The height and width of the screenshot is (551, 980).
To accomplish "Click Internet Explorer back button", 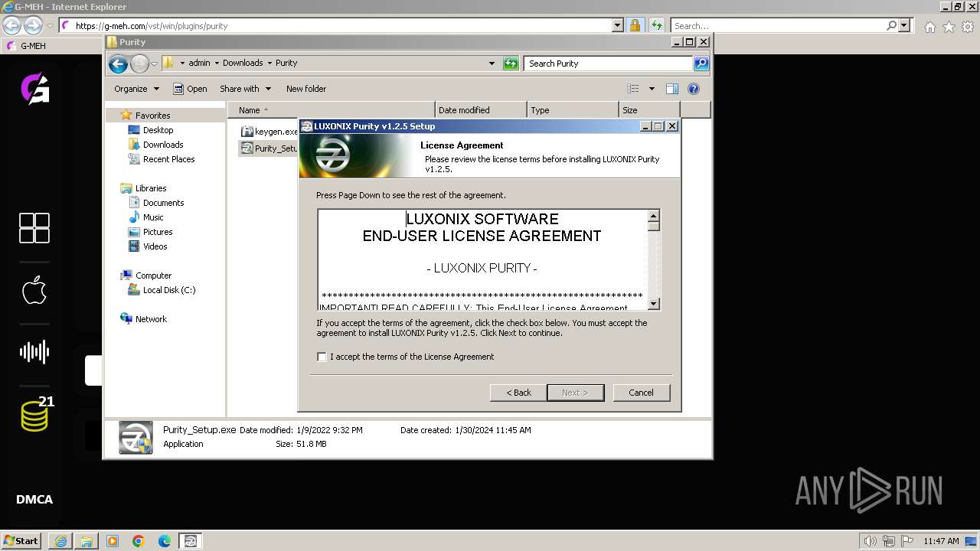I will pos(11,26).
